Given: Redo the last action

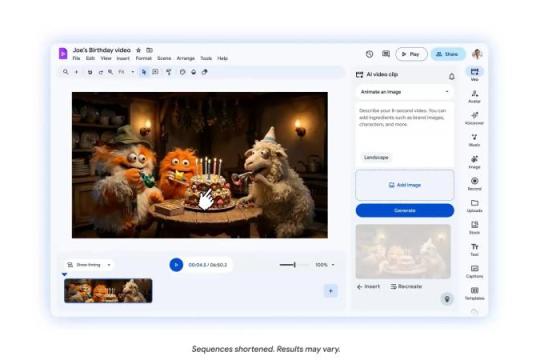Looking at the screenshot, I should click(101, 72).
